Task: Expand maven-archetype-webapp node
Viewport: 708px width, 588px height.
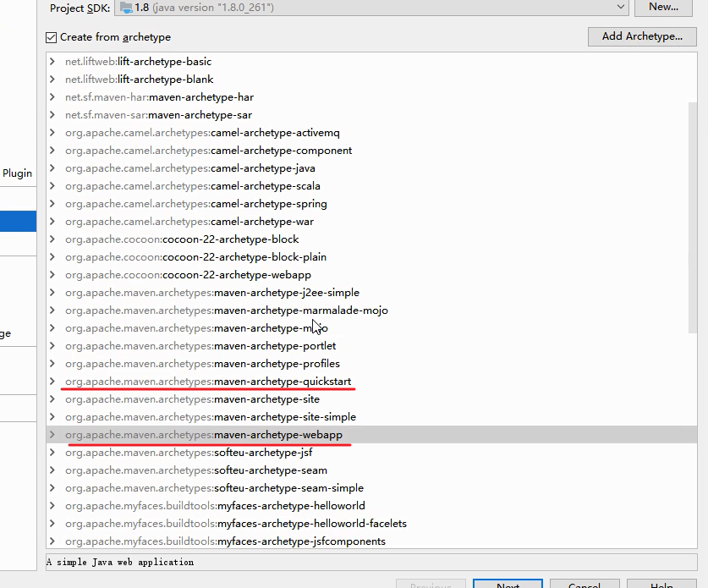Action: click(52, 435)
